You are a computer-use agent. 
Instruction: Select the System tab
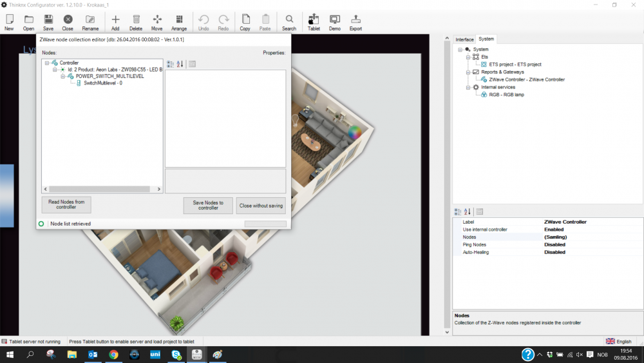click(486, 39)
